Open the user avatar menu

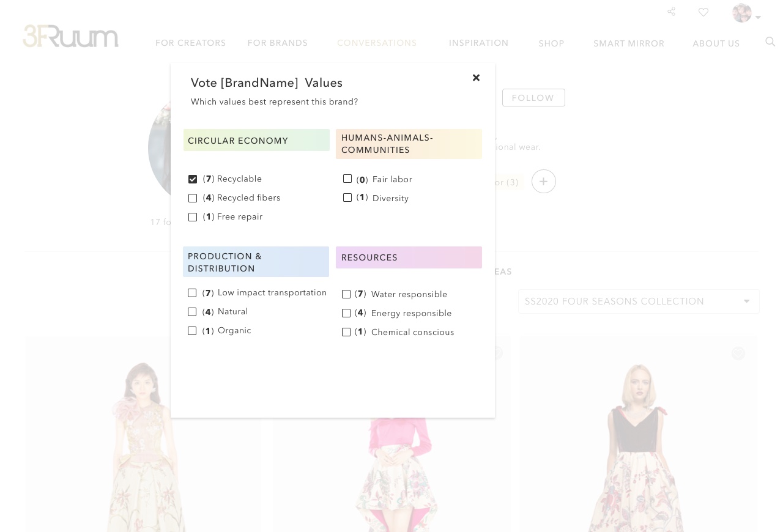point(742,13)
